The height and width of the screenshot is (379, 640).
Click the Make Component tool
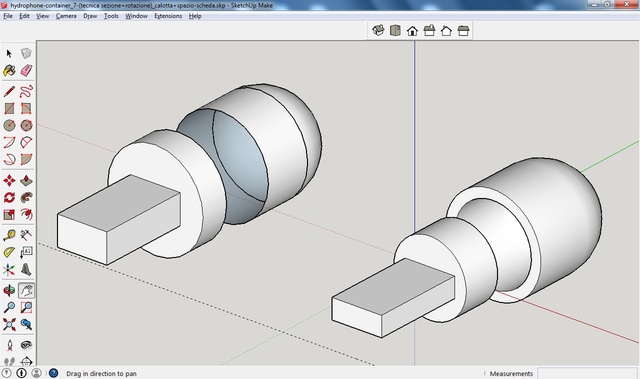point(26,53)
